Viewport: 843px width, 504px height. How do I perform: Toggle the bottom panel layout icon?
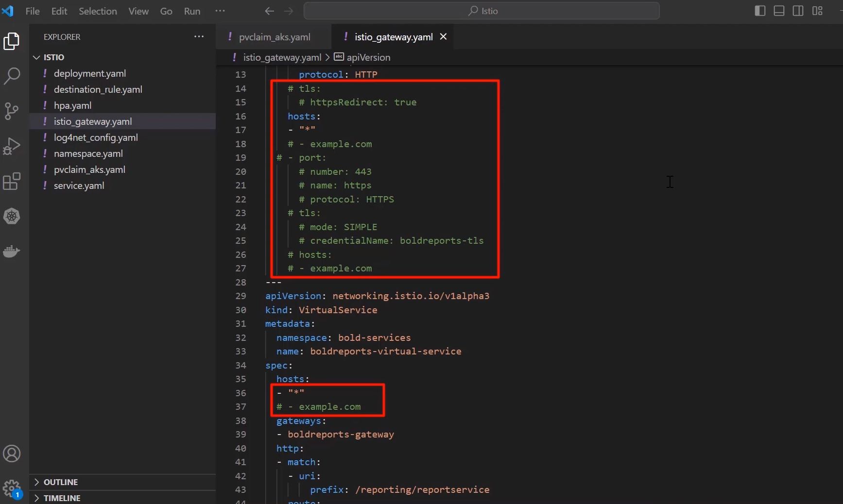779,11
